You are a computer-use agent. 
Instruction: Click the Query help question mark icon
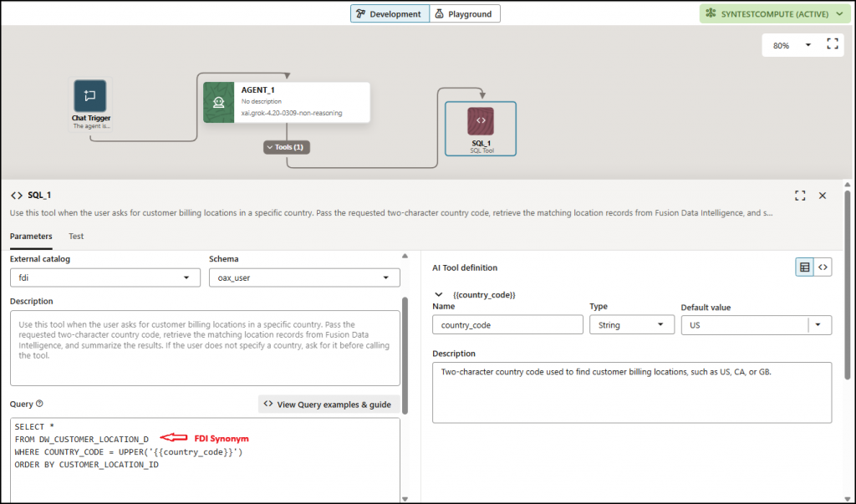(39, 404)
